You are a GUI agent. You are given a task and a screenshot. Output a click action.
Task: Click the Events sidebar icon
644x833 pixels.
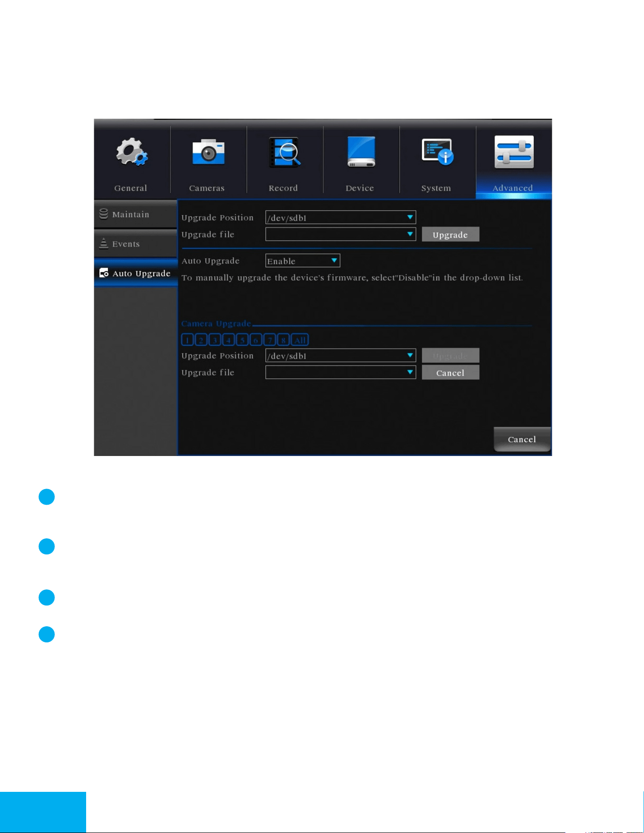(x=104, y=244)
